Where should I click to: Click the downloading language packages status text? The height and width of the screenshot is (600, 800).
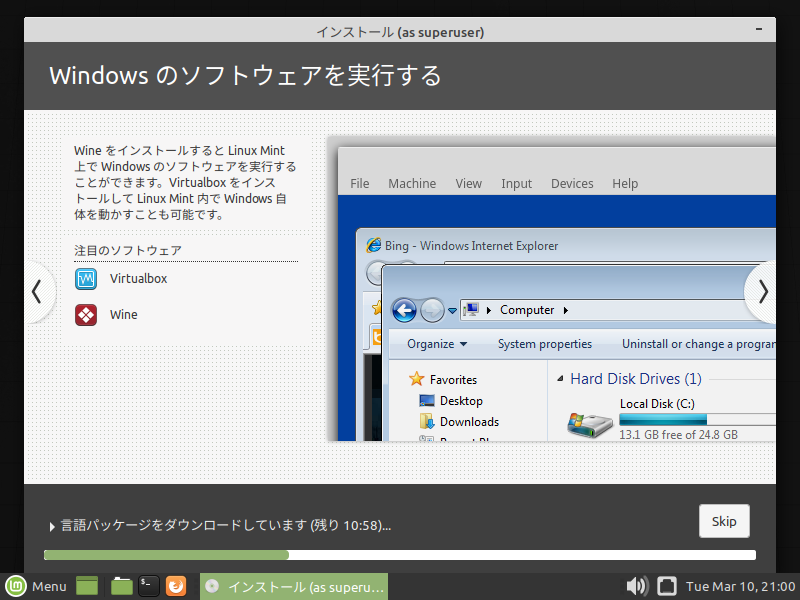(x=226, y=526)
